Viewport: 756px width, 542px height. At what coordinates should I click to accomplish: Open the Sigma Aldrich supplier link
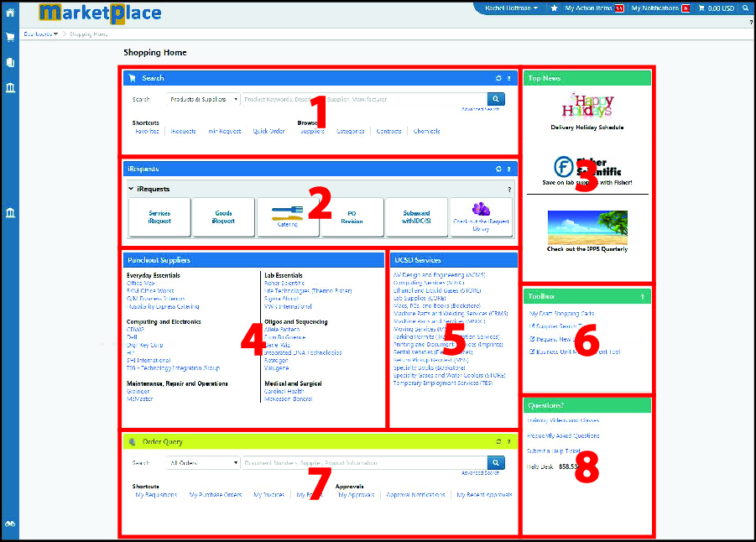click(x=282, y=299)
